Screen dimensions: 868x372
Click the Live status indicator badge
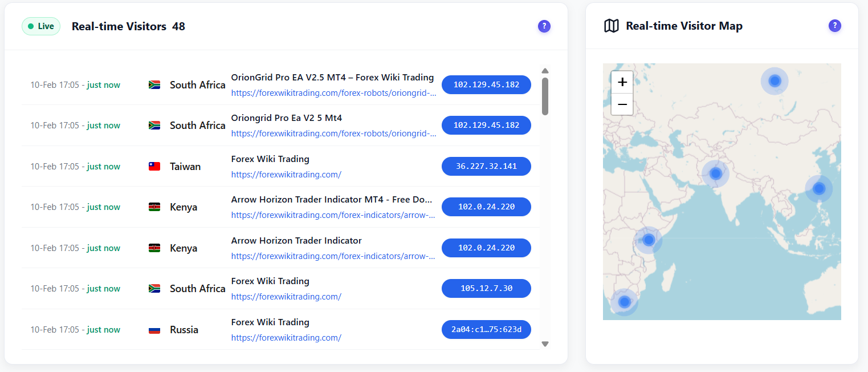tap(40, 26)
